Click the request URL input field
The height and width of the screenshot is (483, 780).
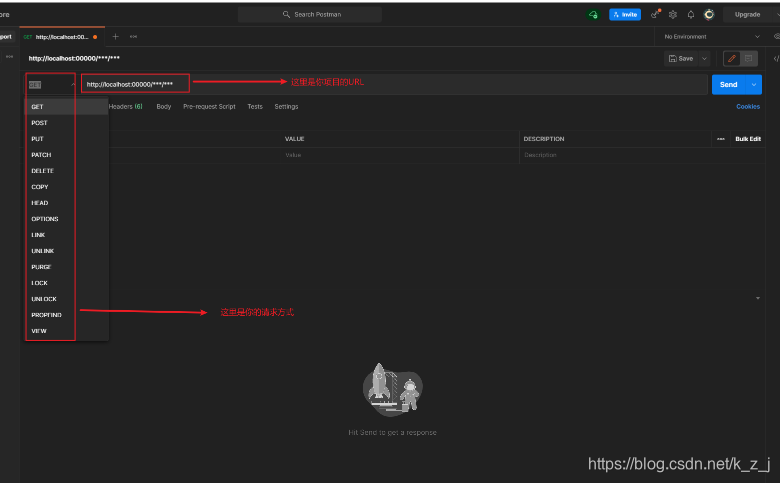tap(395, 85)
